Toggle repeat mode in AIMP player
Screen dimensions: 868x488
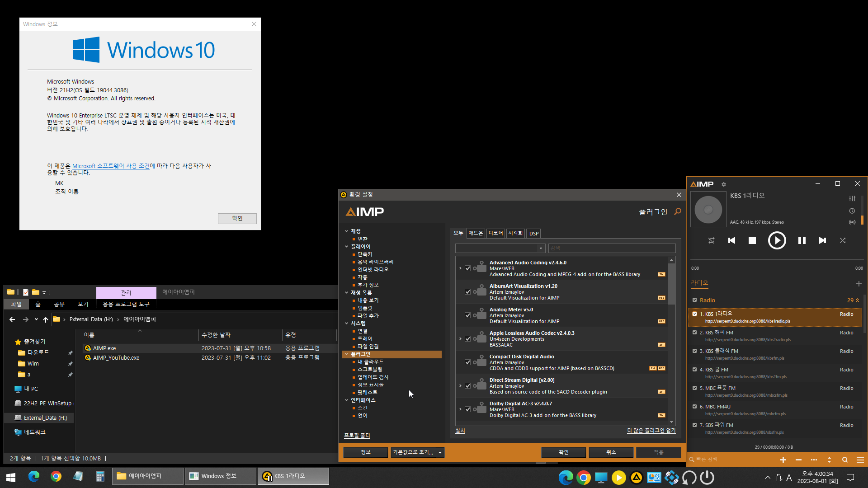click(711, 240)
